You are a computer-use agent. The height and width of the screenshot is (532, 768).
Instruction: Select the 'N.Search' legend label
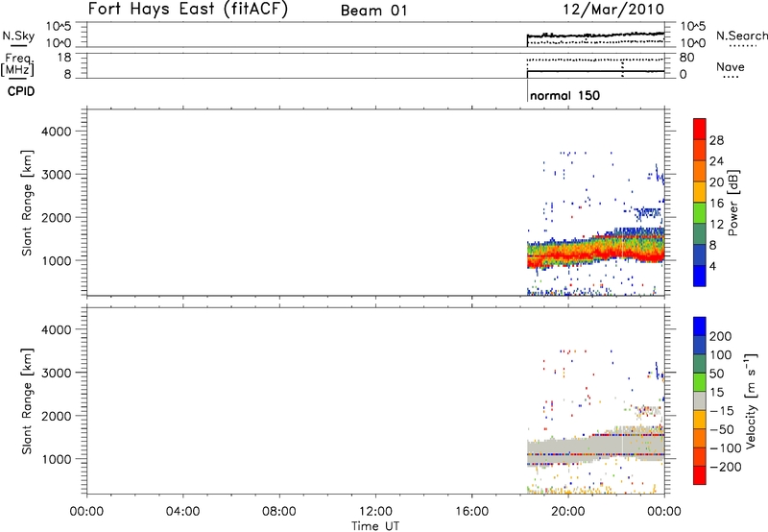click(741, 36)
